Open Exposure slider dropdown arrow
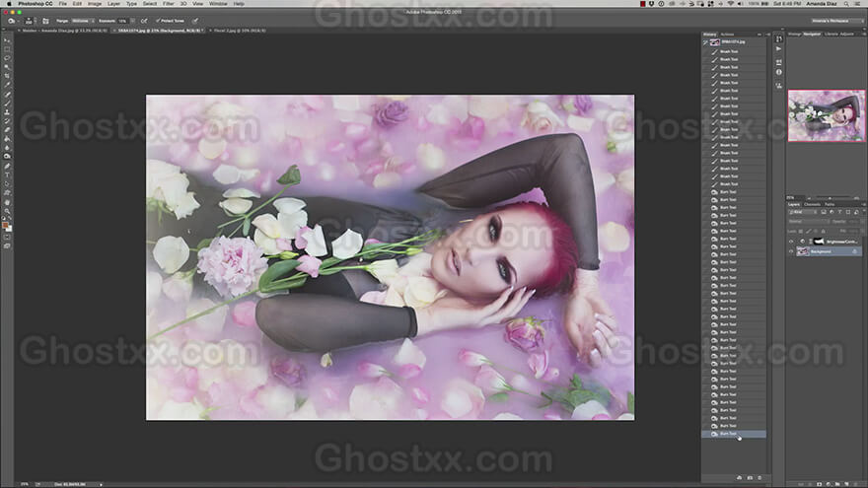The image size is (868, 488). tap(132, 21)
